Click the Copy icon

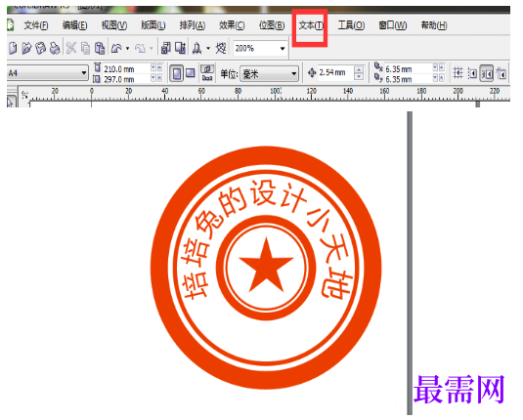[x=86, y=48]
